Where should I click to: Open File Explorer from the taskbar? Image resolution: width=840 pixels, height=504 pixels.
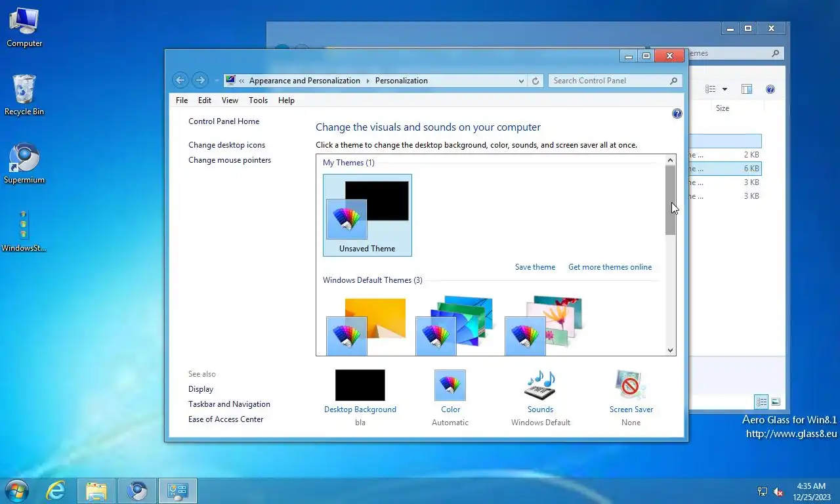click(96, 491)
